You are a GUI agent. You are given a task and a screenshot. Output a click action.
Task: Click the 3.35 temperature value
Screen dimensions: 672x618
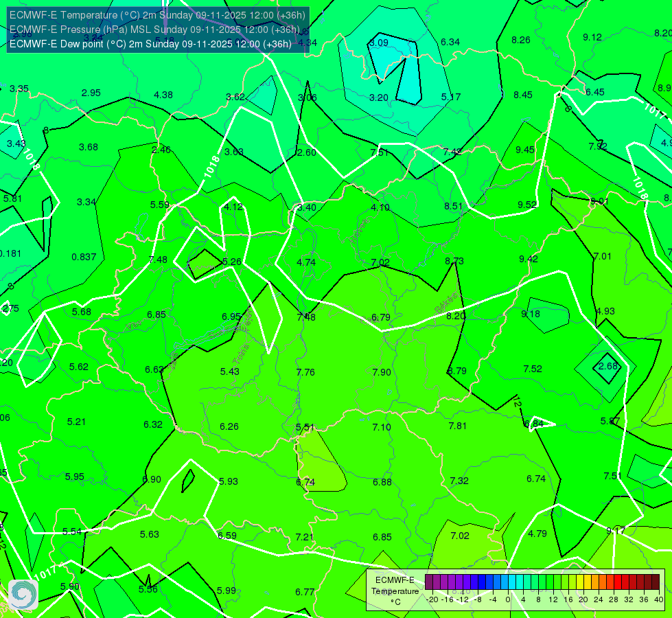(19, 89)
